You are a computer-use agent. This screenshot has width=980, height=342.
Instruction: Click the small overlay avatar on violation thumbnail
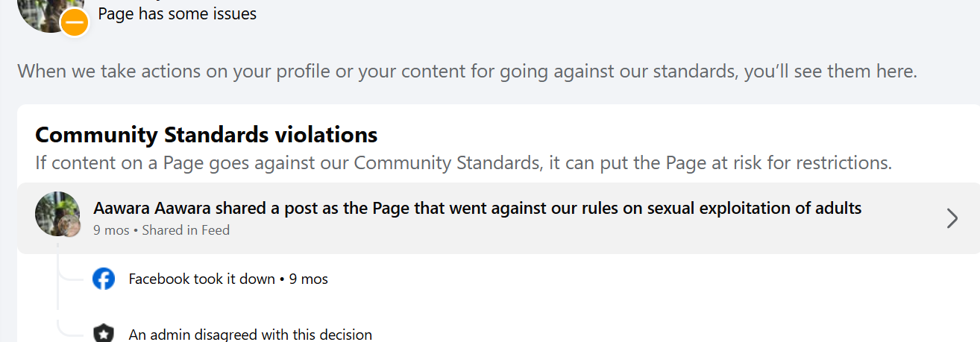click(x=71, y=228)
